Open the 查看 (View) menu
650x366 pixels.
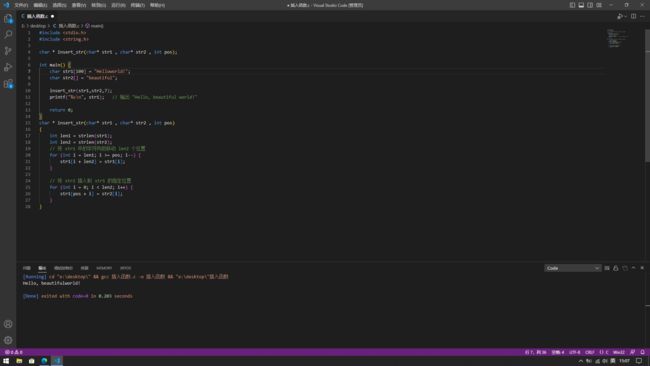coord(79,5)
